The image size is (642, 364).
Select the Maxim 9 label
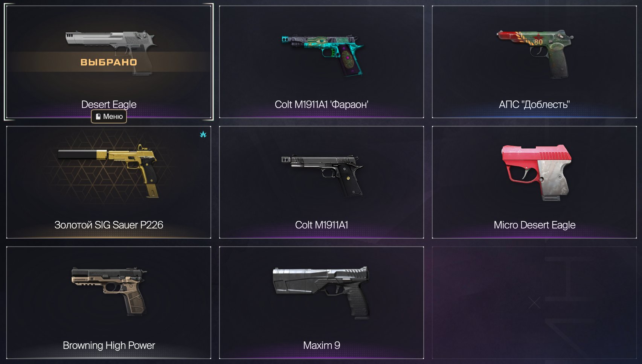pyautogui.click(x=322, y=345)
